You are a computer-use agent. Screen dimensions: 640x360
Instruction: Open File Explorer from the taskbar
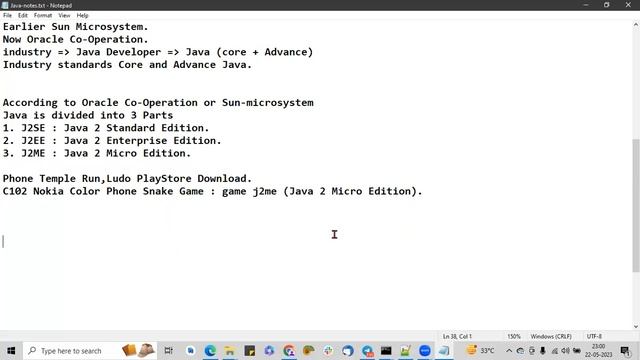pos(230,351)
